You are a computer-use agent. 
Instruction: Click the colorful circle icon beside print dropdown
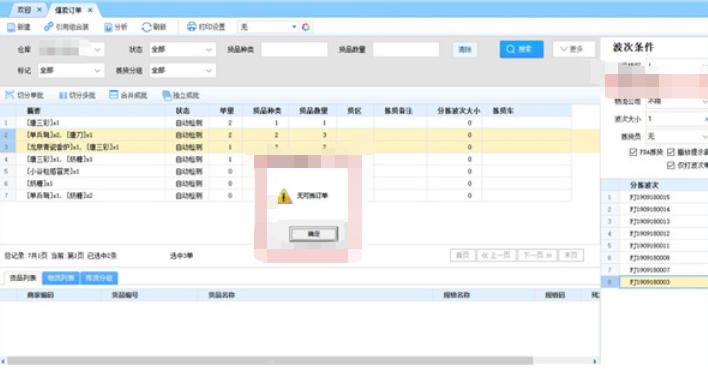pyautogui.click(x=306, y=27)
